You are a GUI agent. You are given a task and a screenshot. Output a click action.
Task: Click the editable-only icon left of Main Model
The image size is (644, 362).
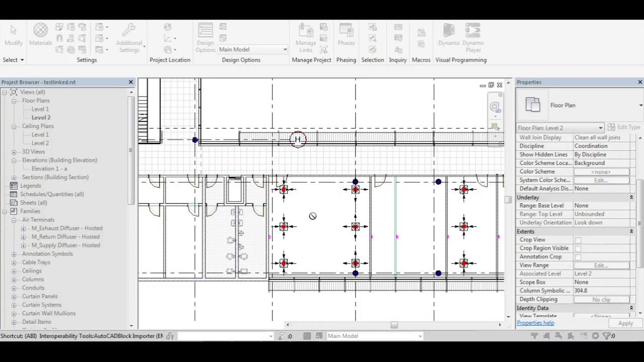click(307, 336)
